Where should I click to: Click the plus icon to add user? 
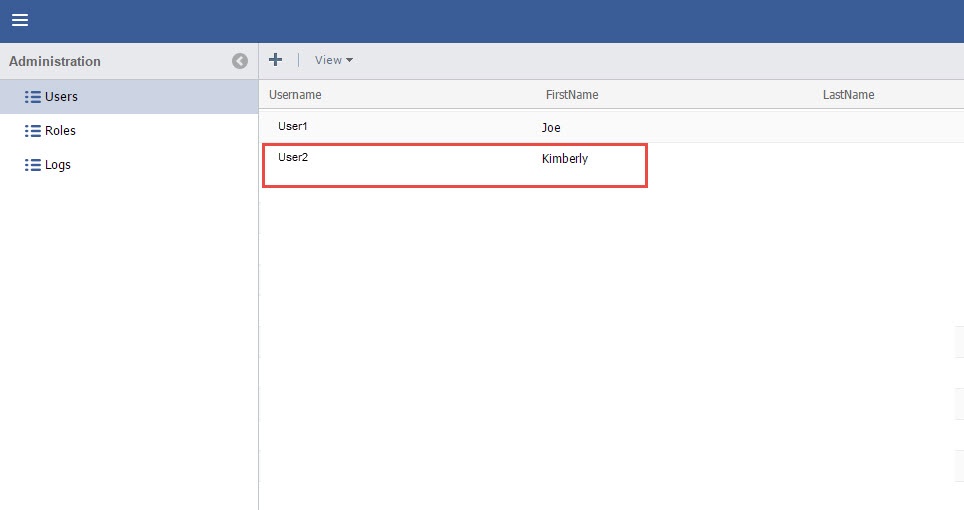276,60
